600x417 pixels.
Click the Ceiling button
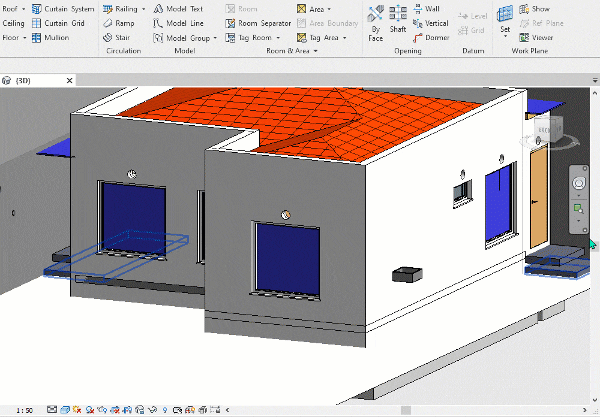coord(13,23)
